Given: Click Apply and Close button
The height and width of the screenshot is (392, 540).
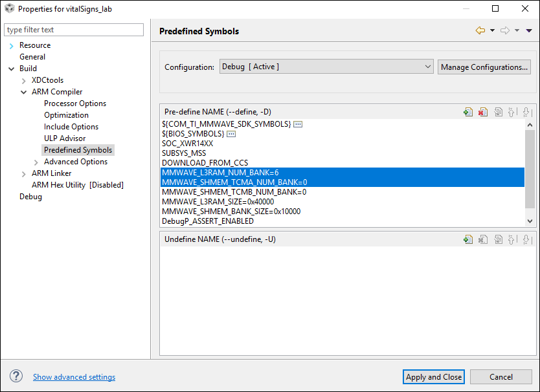Looking at the screenshot, I should point(434,377).
